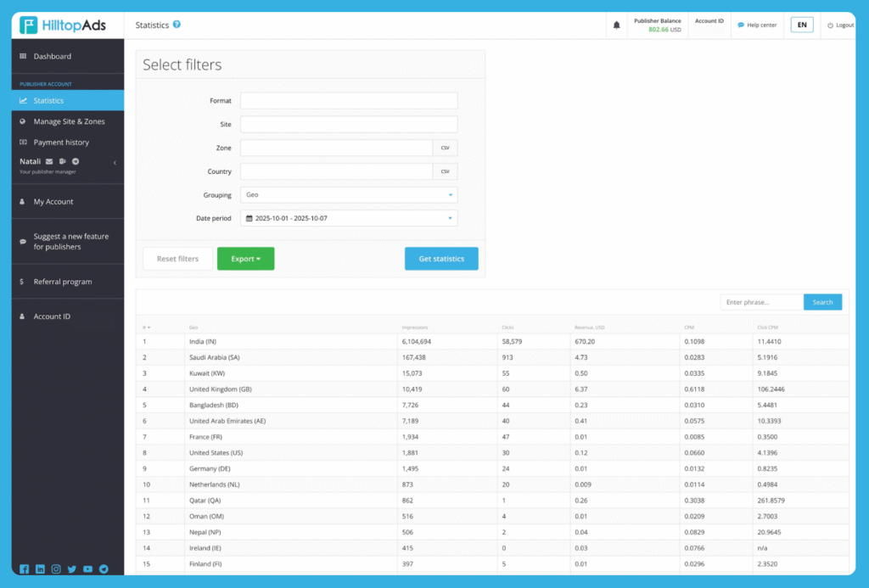
Task: Open the Twitter social icon
Action: [72, 569]
